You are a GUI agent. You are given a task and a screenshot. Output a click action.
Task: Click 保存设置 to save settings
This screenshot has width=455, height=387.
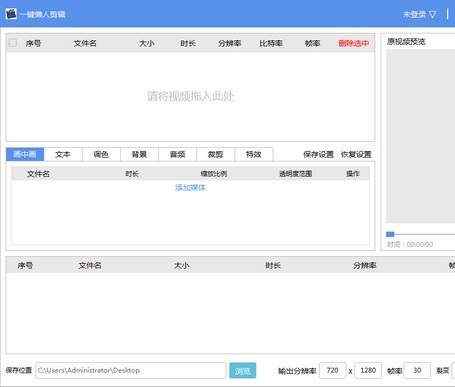coord(318,154)
